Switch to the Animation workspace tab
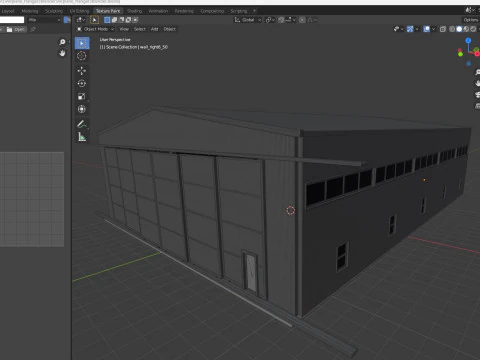The width and height of the screenshot is (480, 360). [x=158, y=11]
